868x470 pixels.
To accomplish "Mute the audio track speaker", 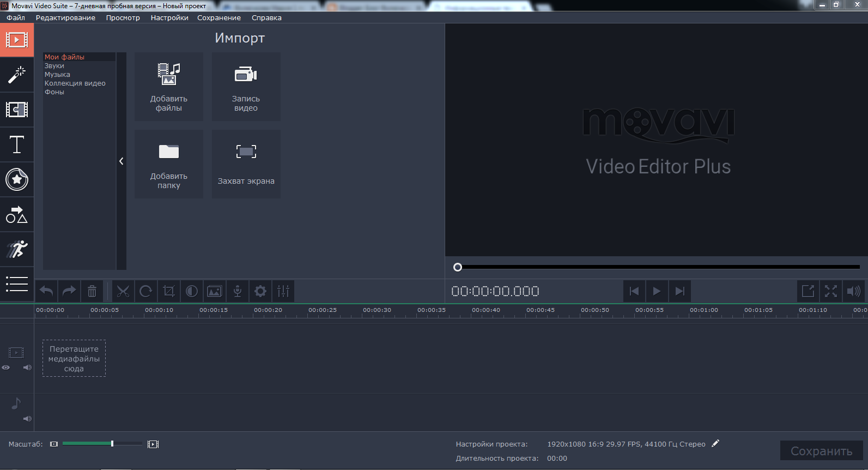I will [27, 419].
